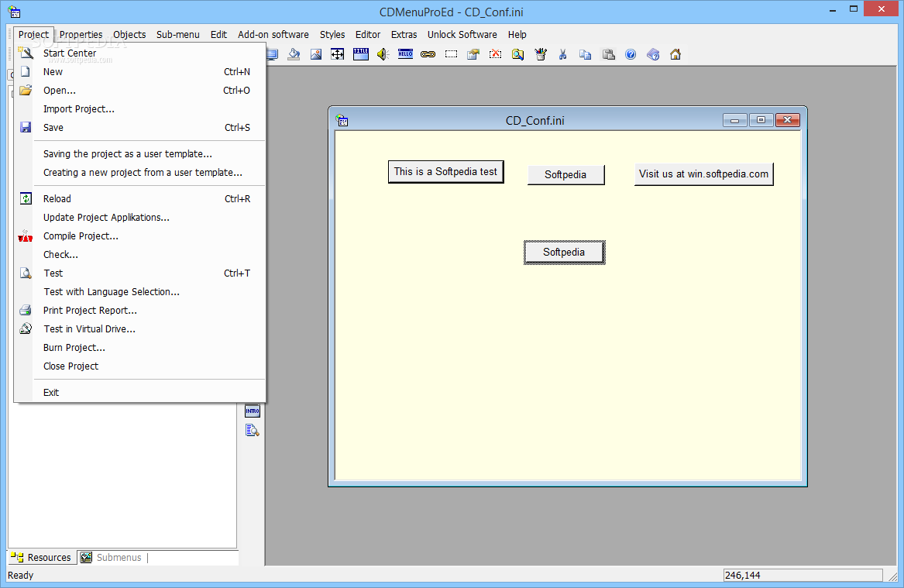
Task: Click the dashed rectangle selection toolbar icon
Action: 451,54
